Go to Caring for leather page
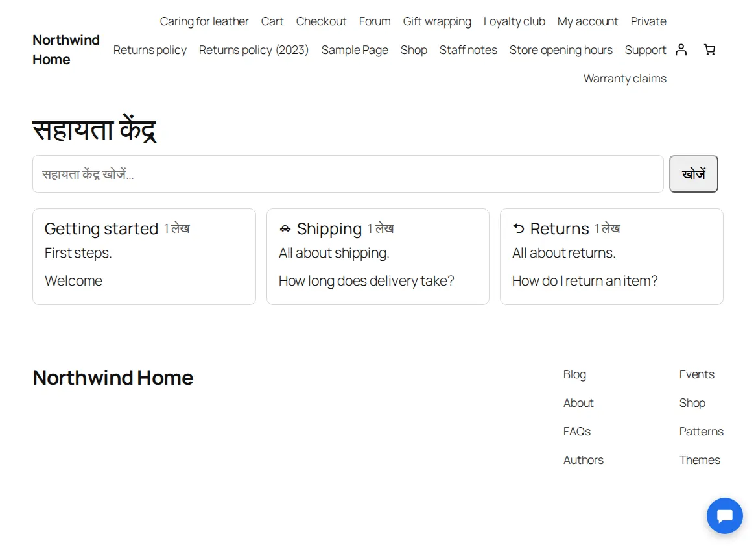756x547 pixels. (204, 21)
